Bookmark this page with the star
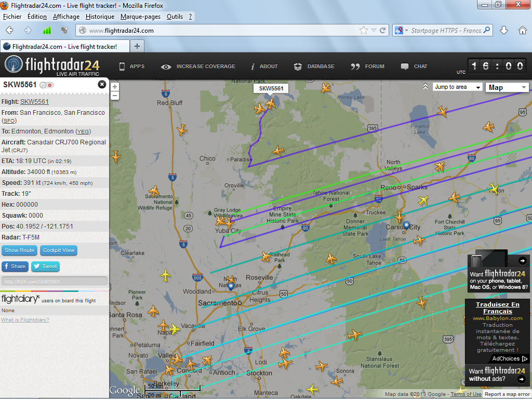This screenshot has height=399, width=532. 363,31
